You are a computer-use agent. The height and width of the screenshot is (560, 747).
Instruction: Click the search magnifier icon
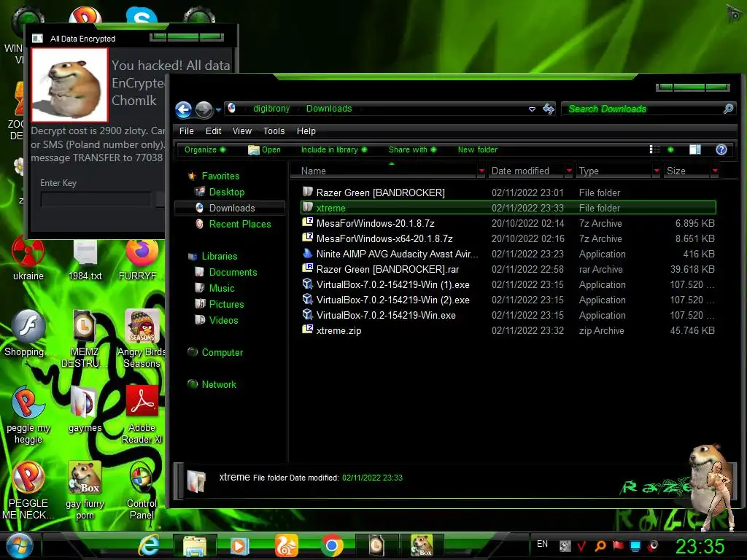tap(728, 109)
